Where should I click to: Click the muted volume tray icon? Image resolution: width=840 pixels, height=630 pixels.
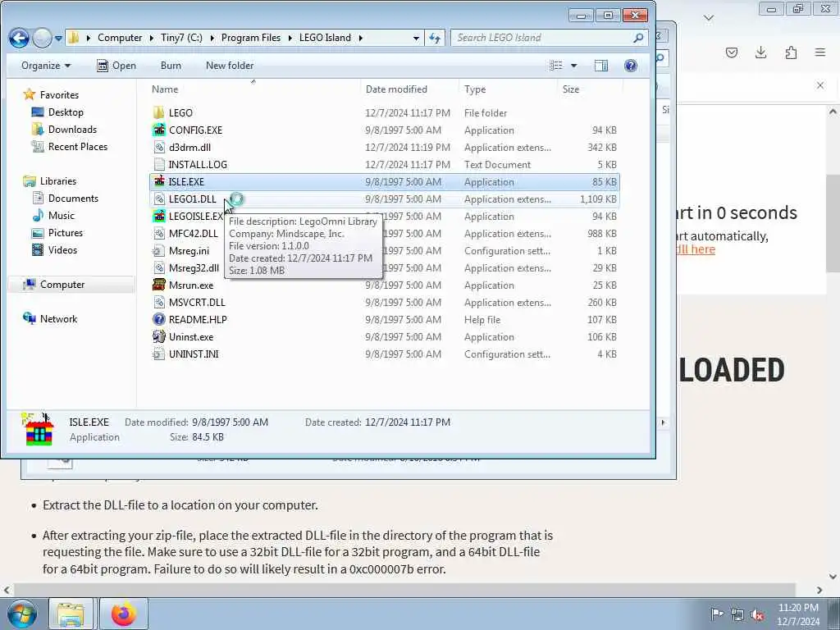[757, 614]
